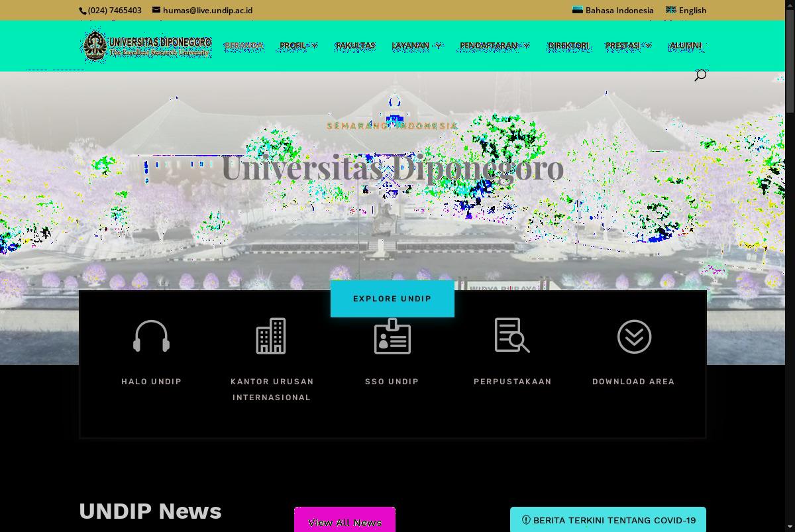Image resolution: width=795 pixels, height=532 pixels.
Task: Click the phone icon beside (024) 7465403
Action: pyautogui.click(x=83, y=11)
